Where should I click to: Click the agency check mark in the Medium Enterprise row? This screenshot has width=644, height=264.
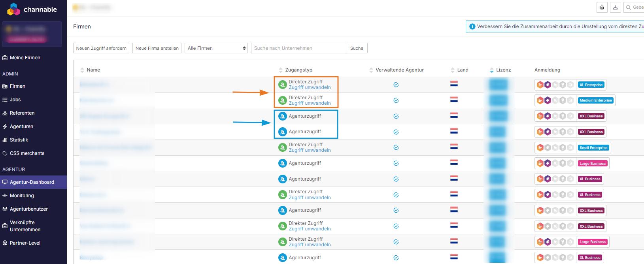(x=396, y=100)
